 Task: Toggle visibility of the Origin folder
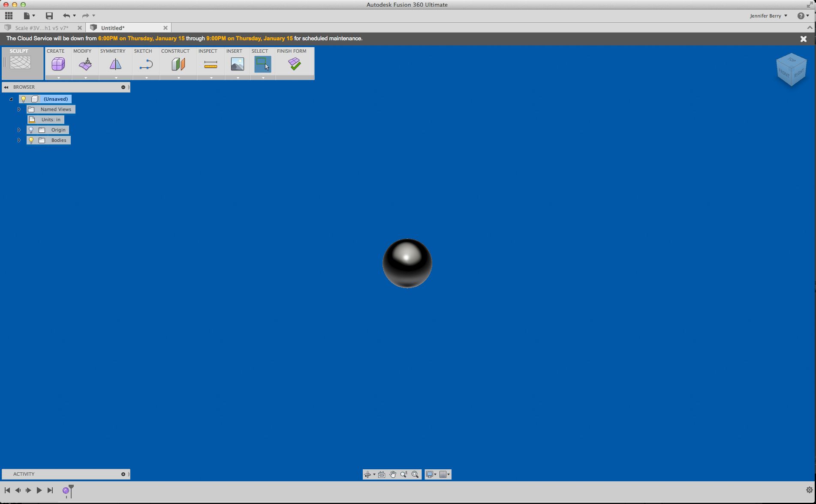tap(30, 129)
